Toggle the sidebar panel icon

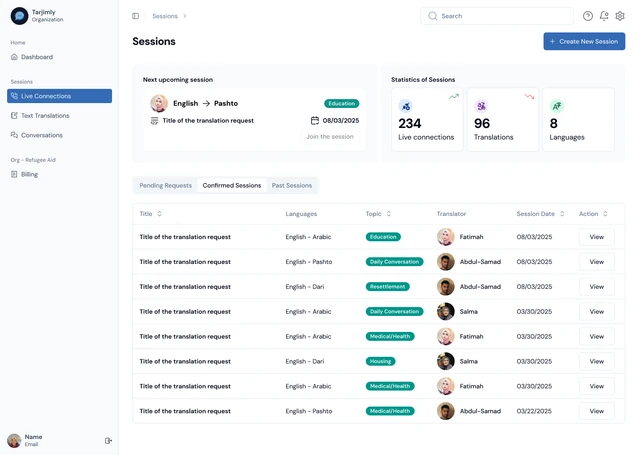coord(136,16)
